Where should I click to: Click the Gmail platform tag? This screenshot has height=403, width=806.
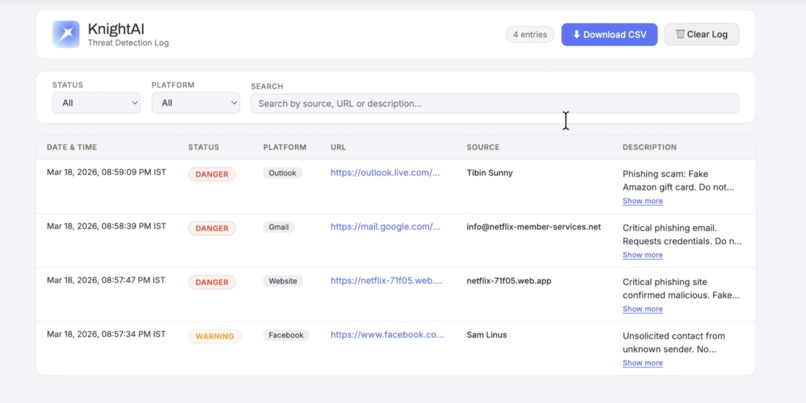278,227
